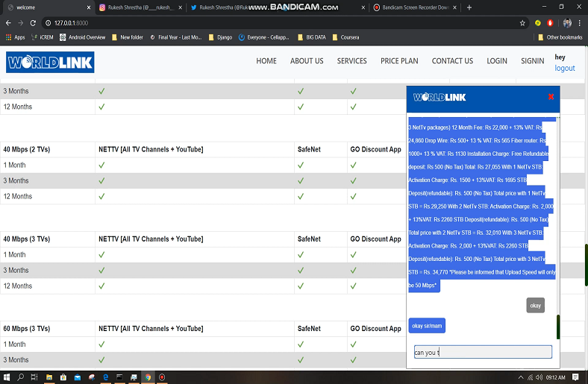The height and width of the screenshot is (384, 588).
Task: Switch to the Instagram Rukesh Shrestha tab
Action: 140,7
